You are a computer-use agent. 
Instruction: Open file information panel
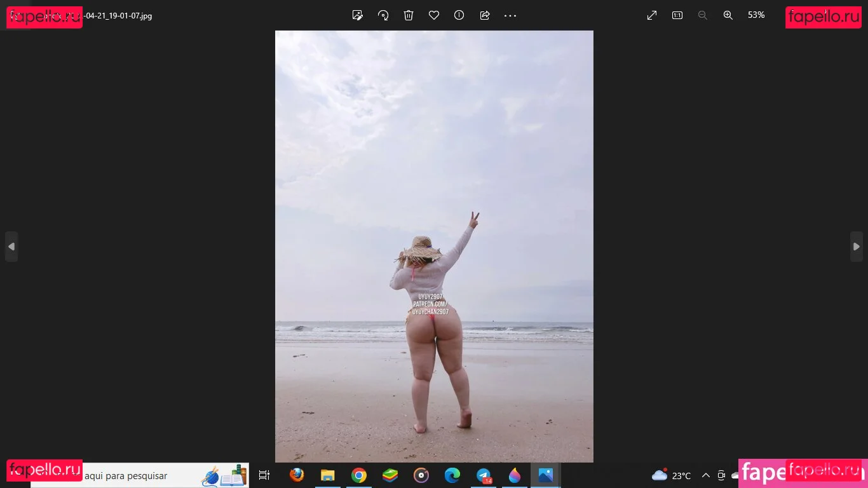[x=459, y=15]
